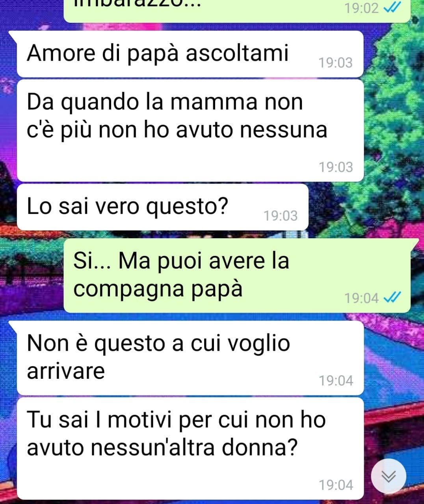Tap the 19:03 timestamp on "Amore di papà" message

pos(336,63)
